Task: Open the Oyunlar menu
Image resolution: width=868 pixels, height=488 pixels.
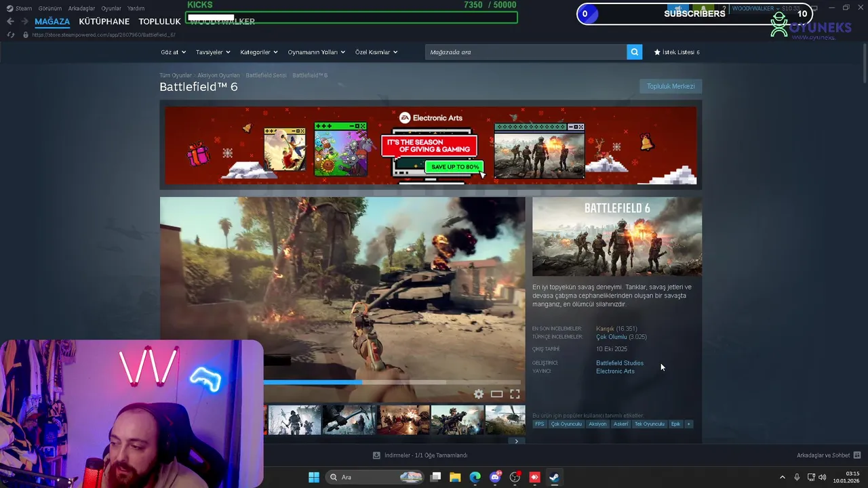Action: [111, 8]
